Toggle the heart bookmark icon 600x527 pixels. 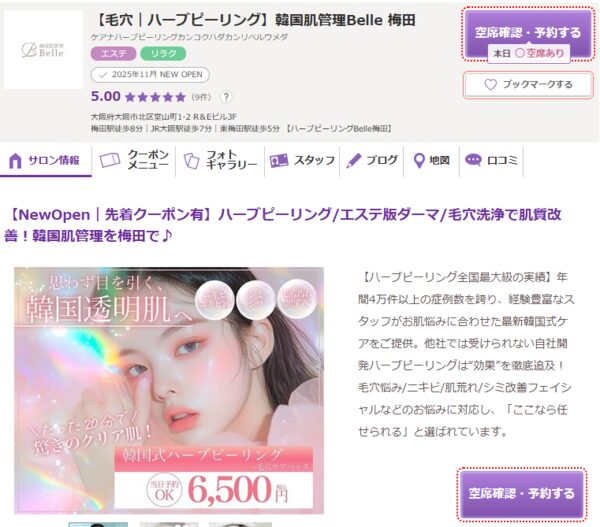coord(490,85)
